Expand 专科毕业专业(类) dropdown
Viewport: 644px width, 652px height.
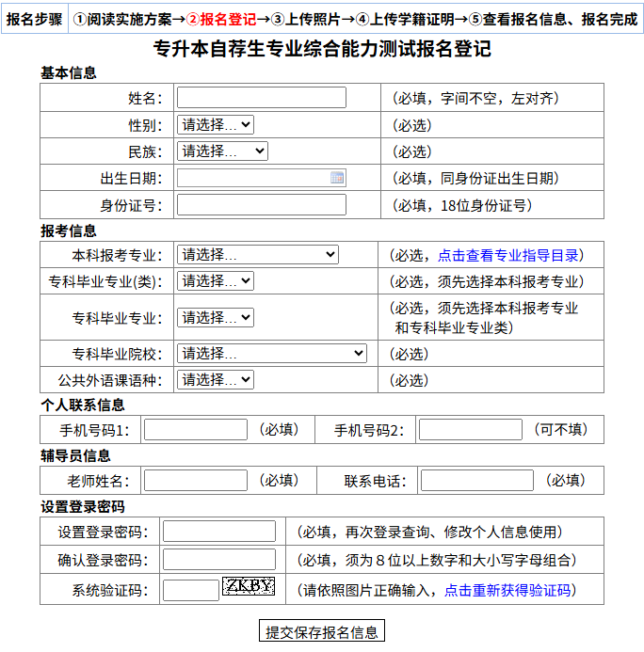click(216, 281)
